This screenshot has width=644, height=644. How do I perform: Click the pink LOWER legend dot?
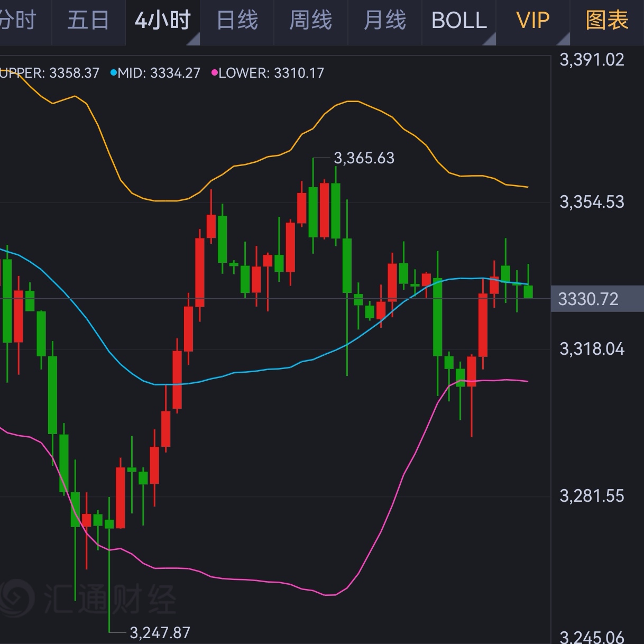click(x=214, y=73)
